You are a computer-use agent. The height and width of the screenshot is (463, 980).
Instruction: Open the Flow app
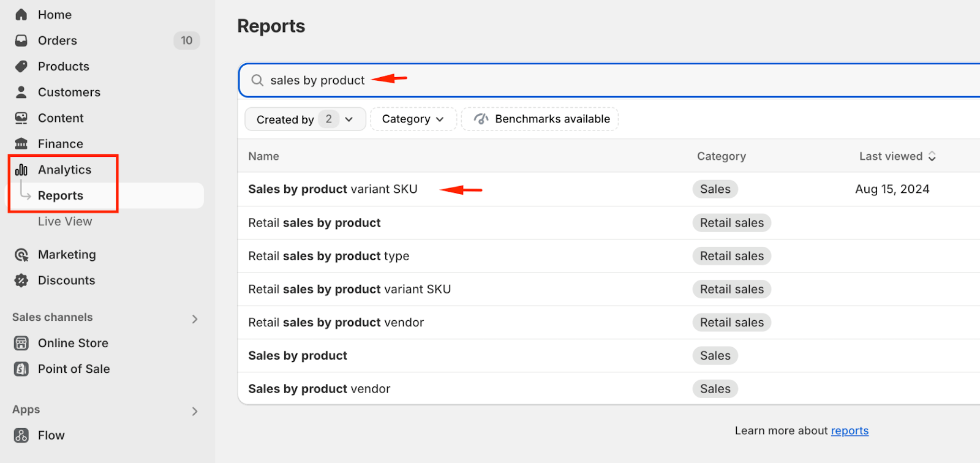(51, 435)
